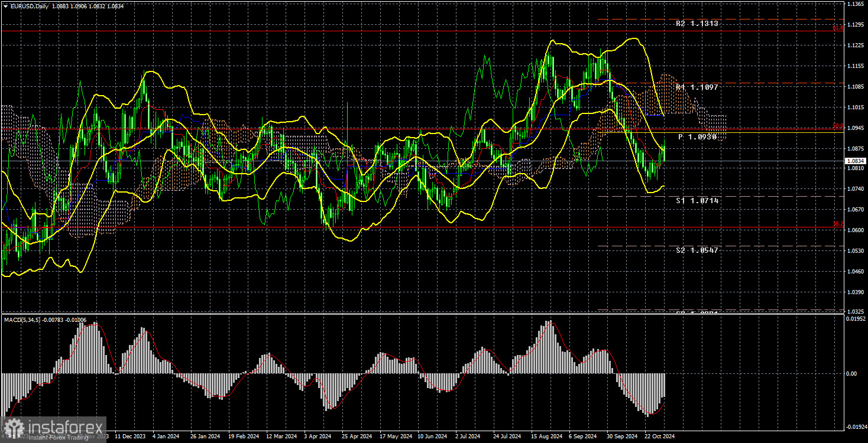The width and height of the screenshot is (868, 443).
Task: Click the 1.1015 price scale value
Action: (854, 107)
